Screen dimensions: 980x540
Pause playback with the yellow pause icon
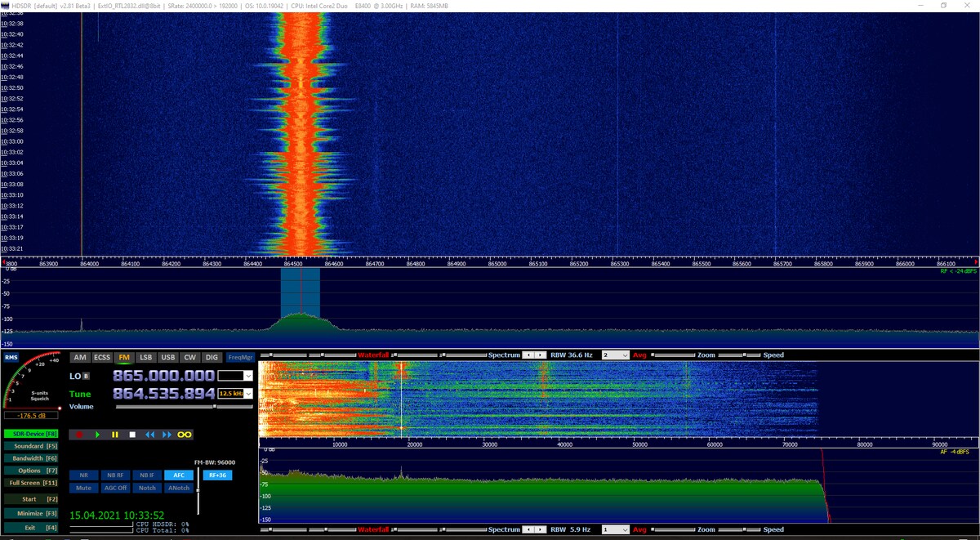114,435
